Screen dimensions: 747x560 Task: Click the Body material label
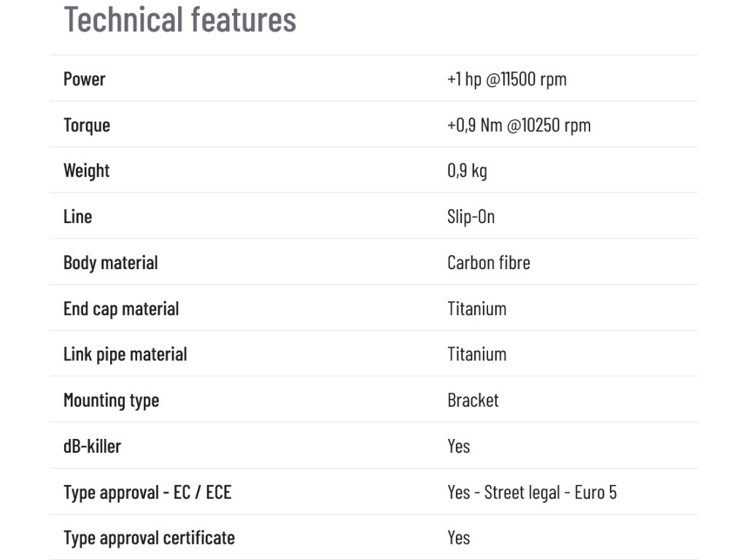coord(111,262)
